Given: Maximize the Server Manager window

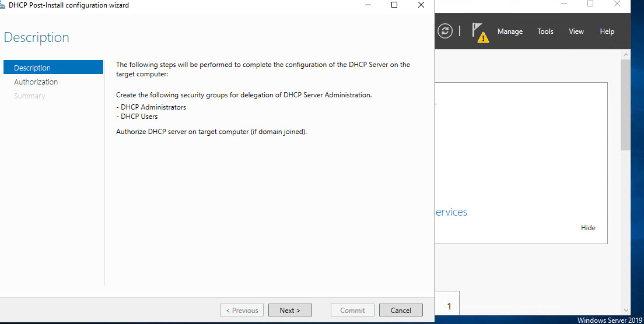Looking at the screenshot, I should (590, 4).
